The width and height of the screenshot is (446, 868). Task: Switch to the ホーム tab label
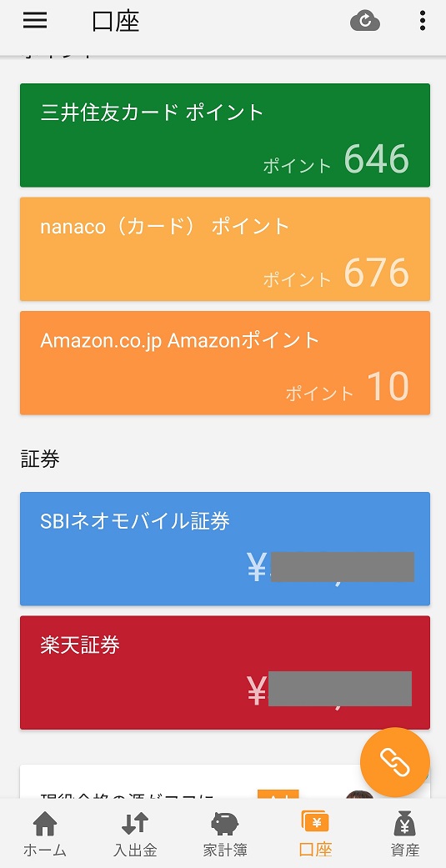pyautogui.click(x=45, y=850)
